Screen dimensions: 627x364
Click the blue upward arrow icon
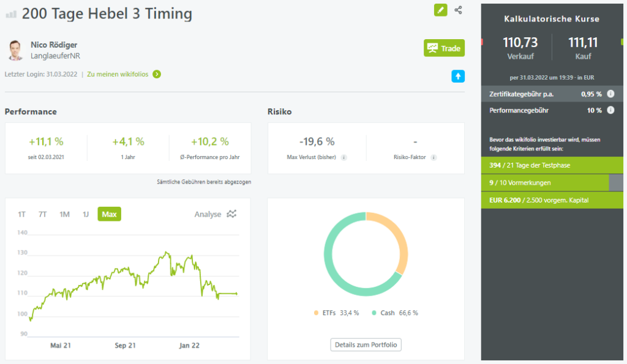click(x=458, y=76)
